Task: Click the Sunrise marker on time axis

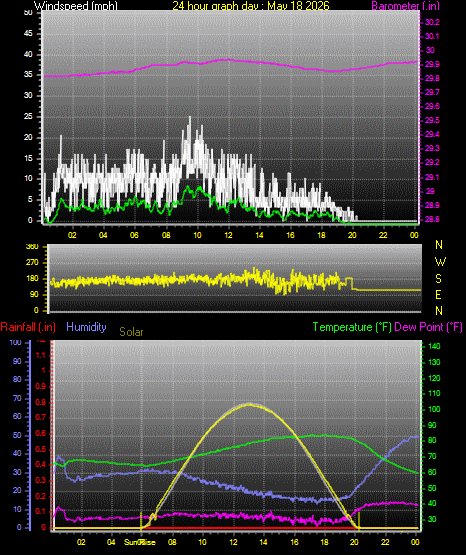Action: pyautogui.click(x=139, y=542)
